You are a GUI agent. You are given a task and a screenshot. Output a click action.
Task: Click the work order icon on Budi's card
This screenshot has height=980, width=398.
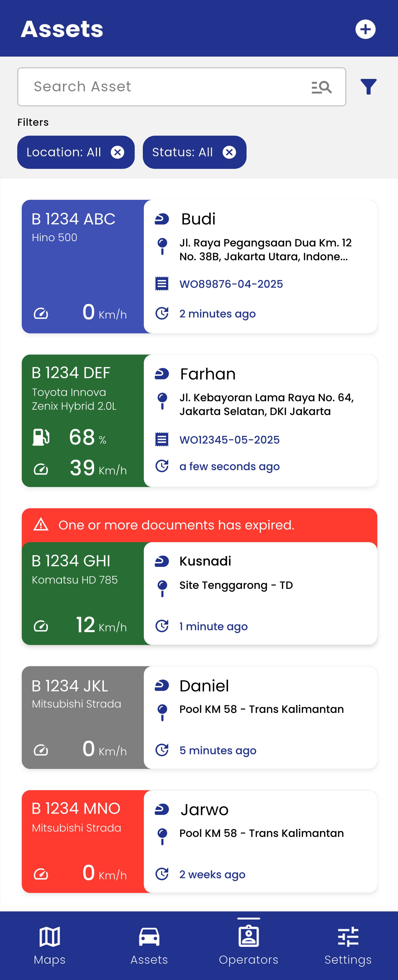click(x=162, y=284)
